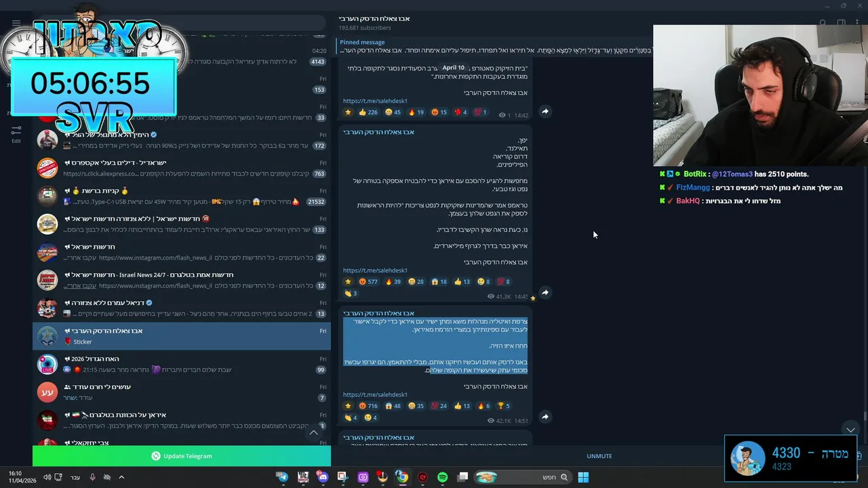Forward the message posted at 14:42
Screen dimensions: 868x488
point(545,111)
